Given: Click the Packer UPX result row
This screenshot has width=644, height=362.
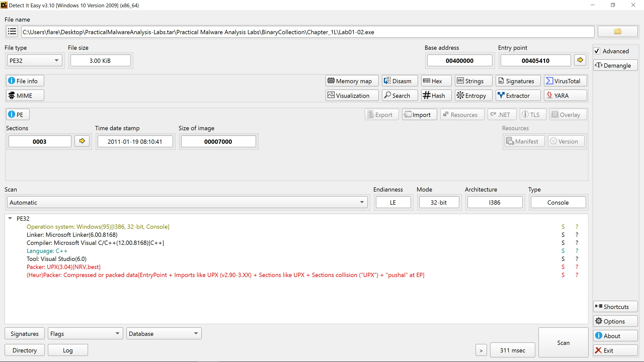Looking at the screenshot, I should pos(63,267).
